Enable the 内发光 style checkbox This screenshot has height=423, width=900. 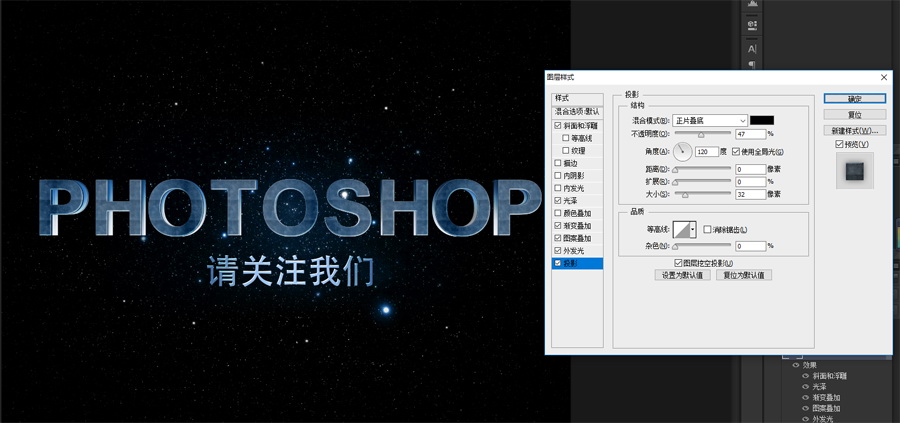[x=558, y=188]
